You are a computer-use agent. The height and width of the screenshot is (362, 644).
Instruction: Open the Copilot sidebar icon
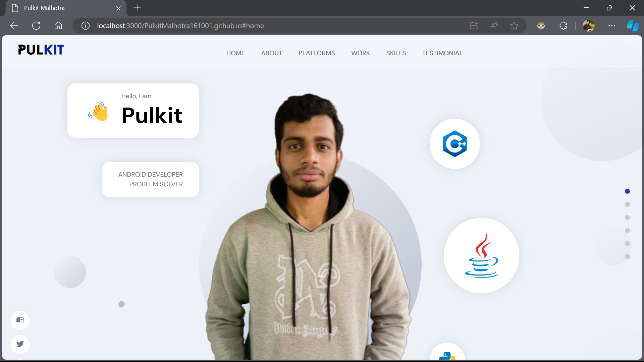(x=633, y=26)
